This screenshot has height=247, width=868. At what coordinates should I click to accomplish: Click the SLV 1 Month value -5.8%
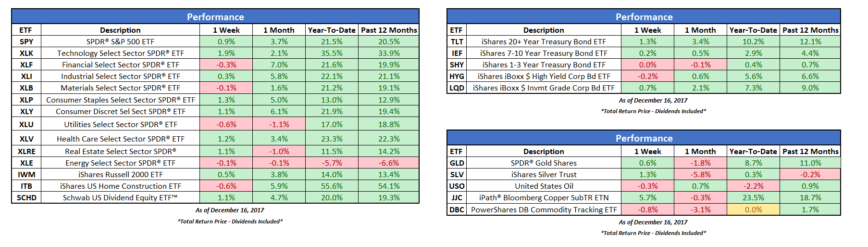point(700,175)
